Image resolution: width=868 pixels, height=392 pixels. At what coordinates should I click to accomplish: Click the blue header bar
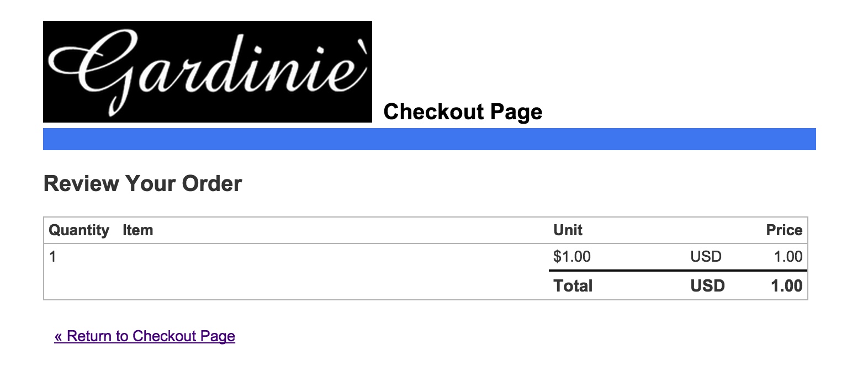[429, 139]
